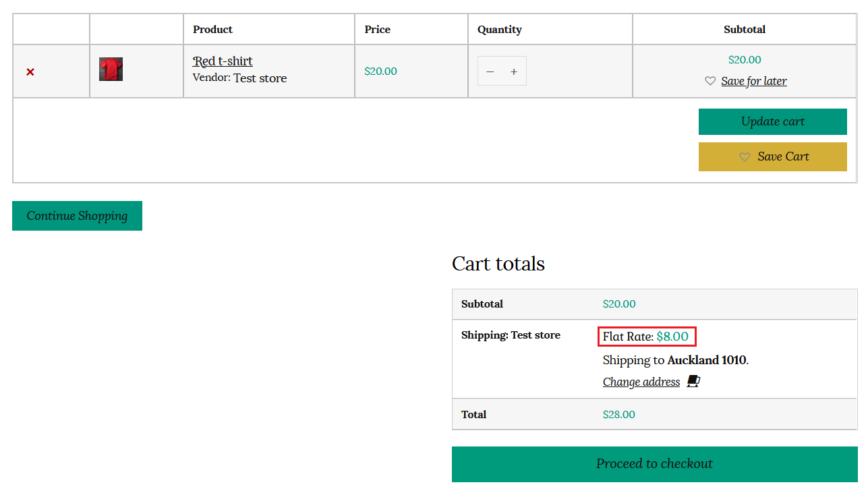Click the Quantity column header
Screen dimensions: 868x491
point(500,30)
